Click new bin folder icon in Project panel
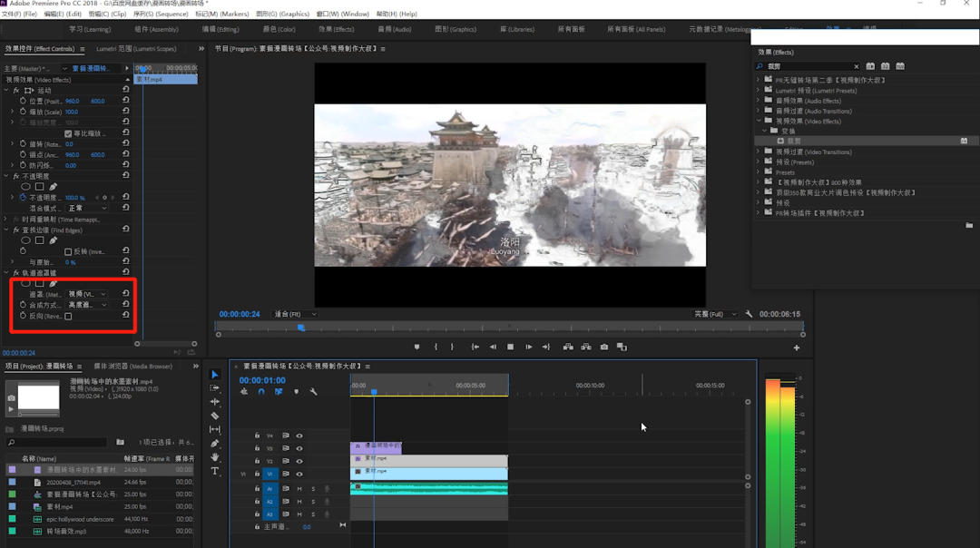Screen dimensions: 980x548 click(120, 443)
